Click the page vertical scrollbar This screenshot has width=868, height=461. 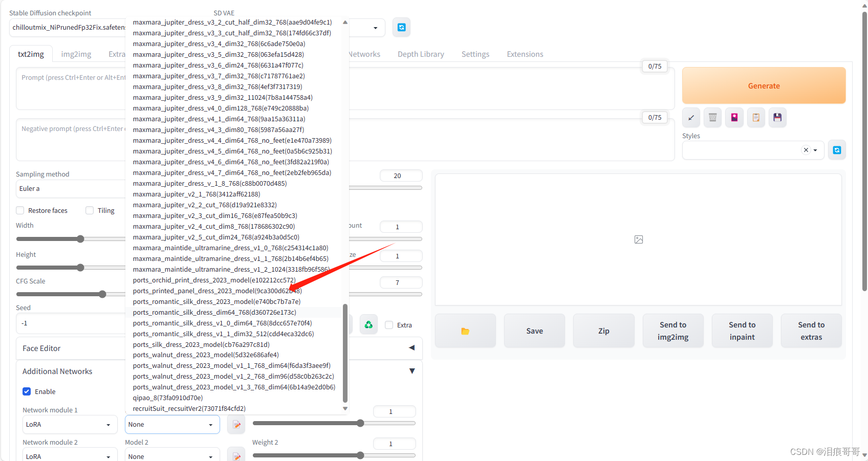[x=864, y=151]
